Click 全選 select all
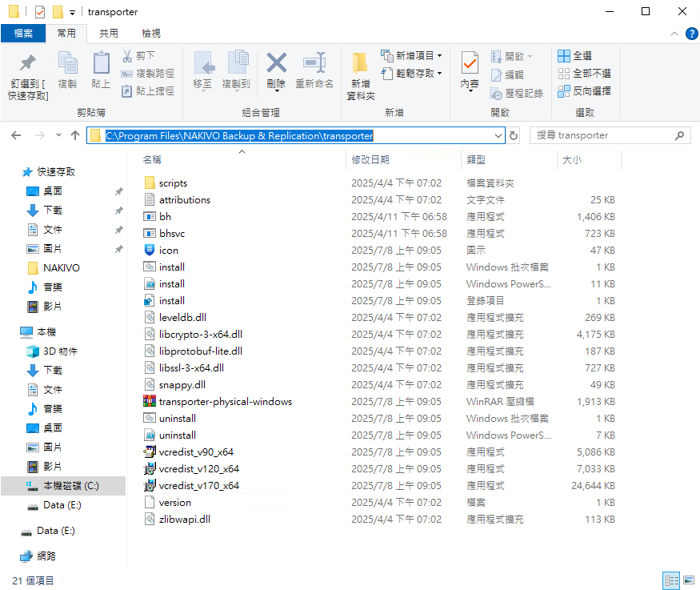The image size is (700, 590). 574,56
